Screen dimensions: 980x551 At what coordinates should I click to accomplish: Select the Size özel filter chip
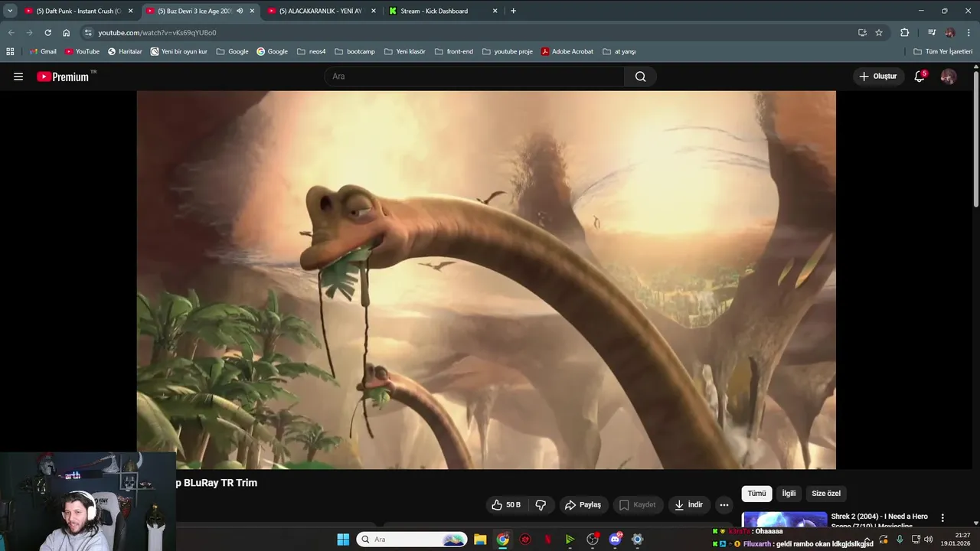click(x=826, y=494)
